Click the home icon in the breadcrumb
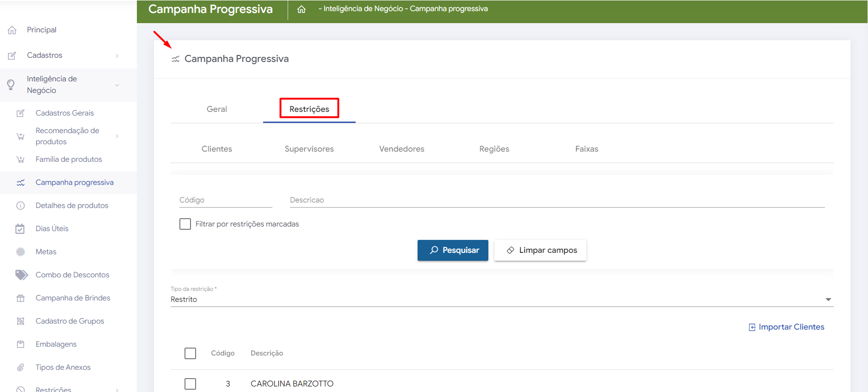 tap(302, 9)
